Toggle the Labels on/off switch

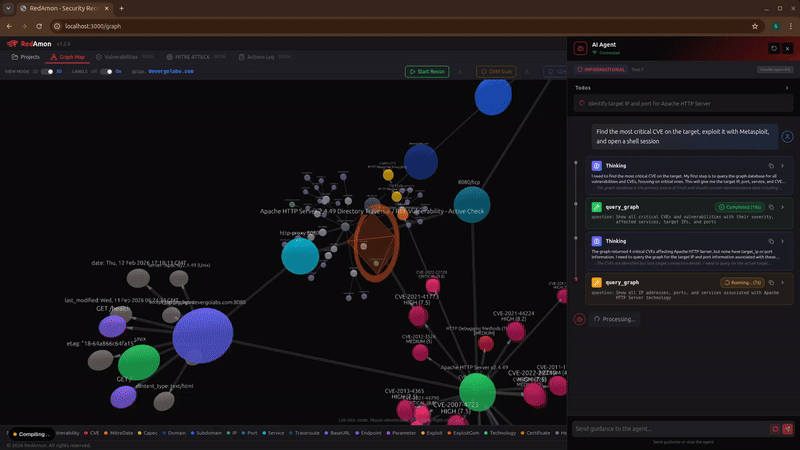[x=106, y=71]
